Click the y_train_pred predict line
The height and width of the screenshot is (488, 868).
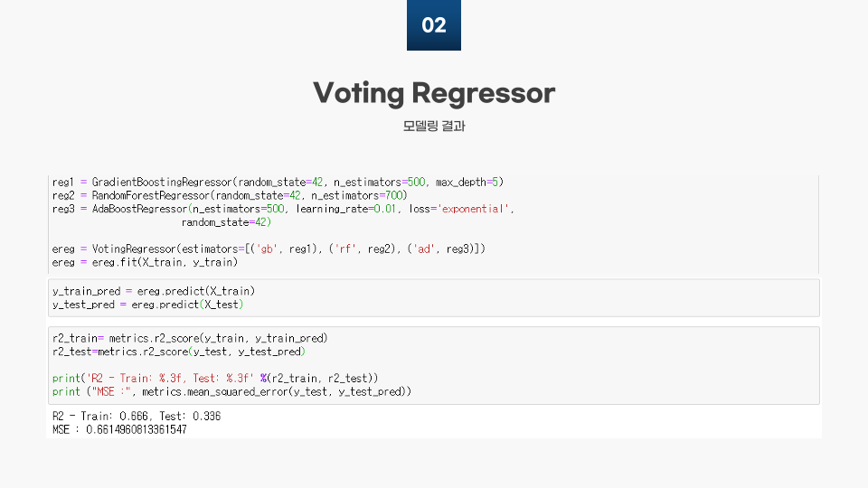[x=154, y=291]
